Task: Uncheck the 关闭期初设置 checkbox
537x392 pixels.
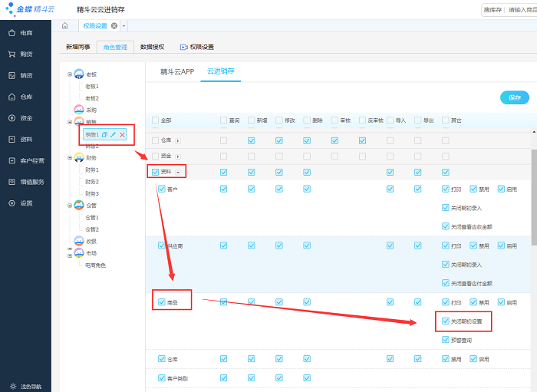Action: click(x=446, y=321)
